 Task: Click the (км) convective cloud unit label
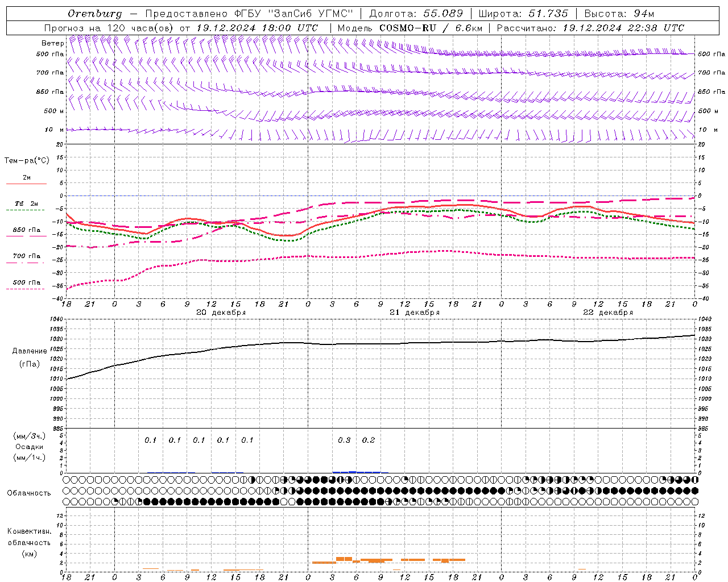coord(29,554)
